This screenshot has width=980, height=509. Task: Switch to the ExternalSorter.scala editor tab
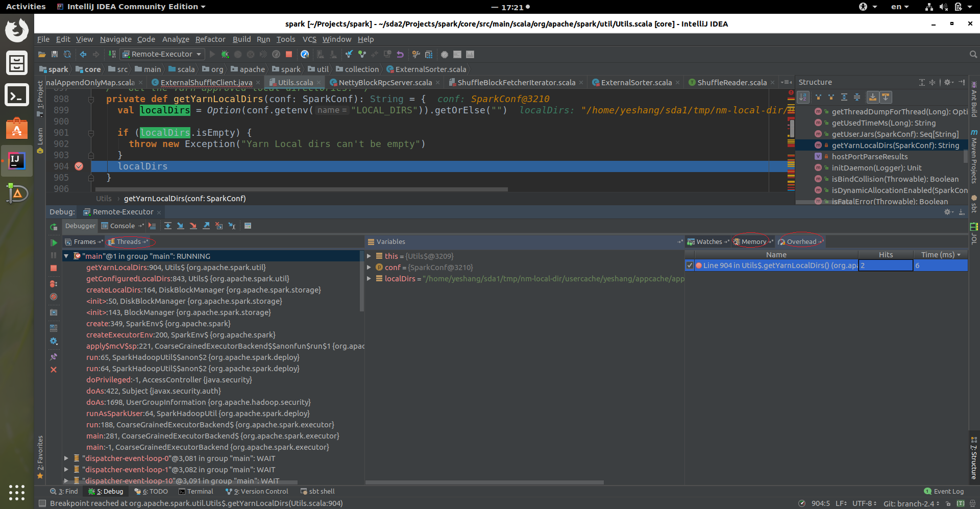pyautogui.click(x=635, y=82)
